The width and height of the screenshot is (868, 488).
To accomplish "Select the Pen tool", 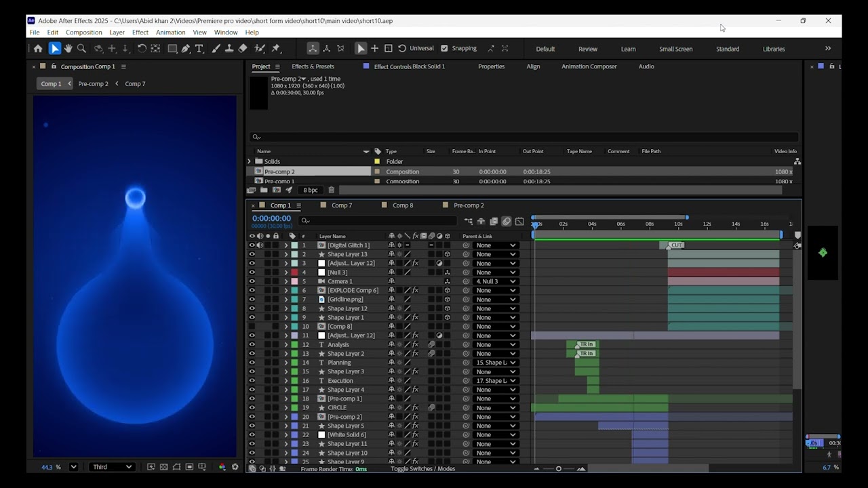I will click(186, 49).
